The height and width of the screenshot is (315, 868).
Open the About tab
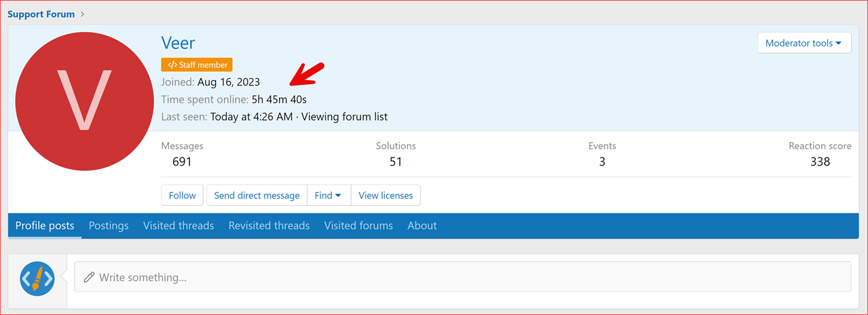(x=422, y=225)
